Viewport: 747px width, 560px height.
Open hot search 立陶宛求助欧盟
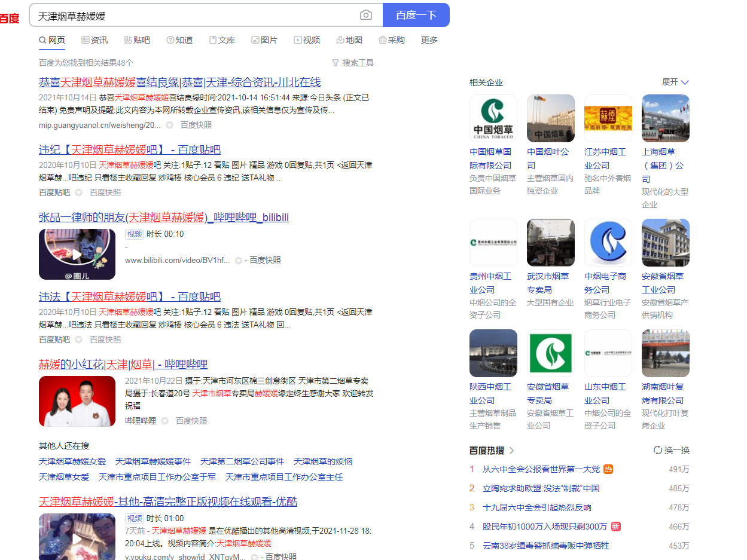(541, 488)
